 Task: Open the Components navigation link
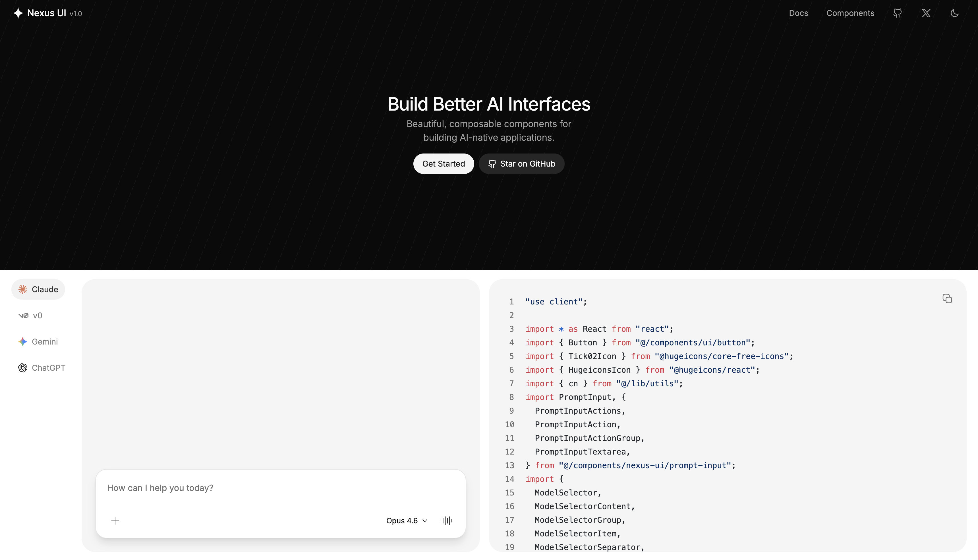850,13
